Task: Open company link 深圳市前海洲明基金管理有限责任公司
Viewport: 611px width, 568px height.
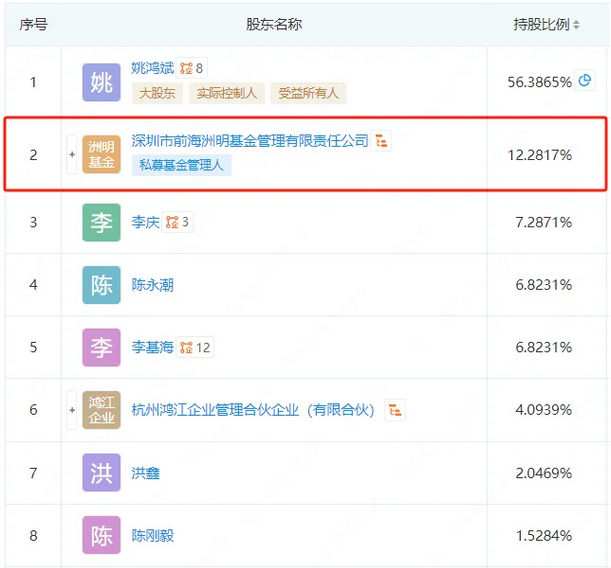Action: (250, 141)
